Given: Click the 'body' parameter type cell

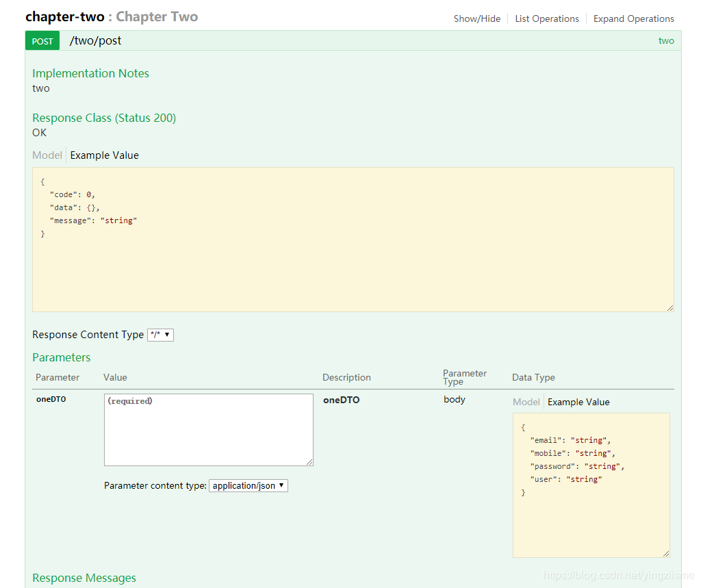Looking at the screenshot, I should [455, 399].
